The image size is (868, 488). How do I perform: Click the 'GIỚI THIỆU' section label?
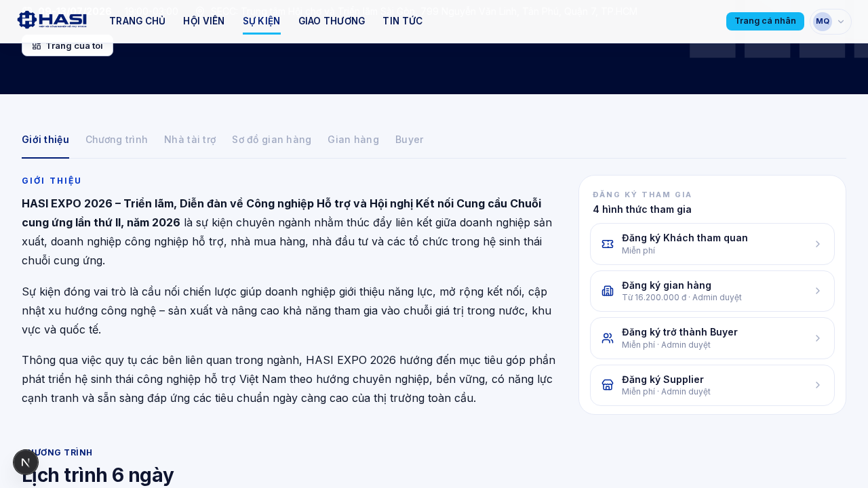[x=52, y=181]
